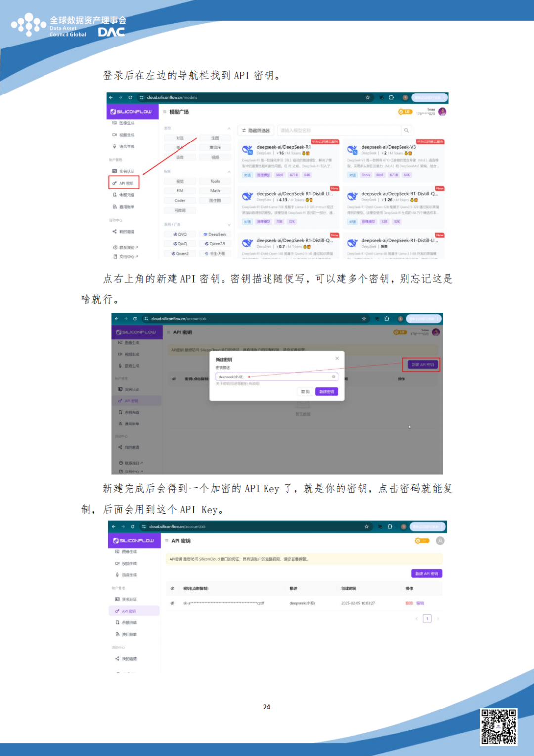Open 视频生成 in the 模型广场 screenshot sidebar
Viewport: 534px width, 756px height.
click(124, 135)
